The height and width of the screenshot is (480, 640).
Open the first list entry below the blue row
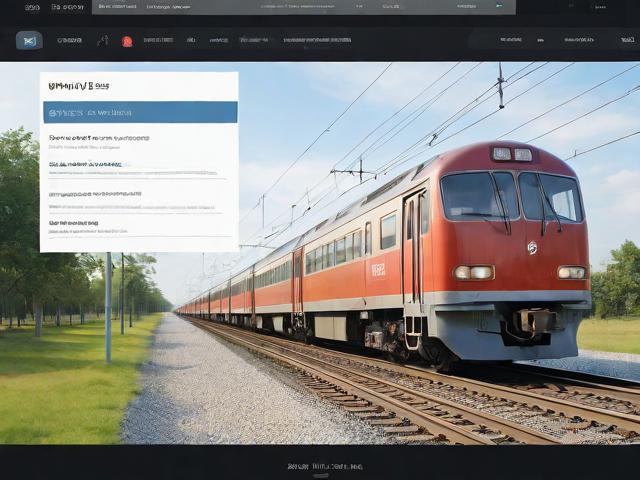tap(98, 138)
